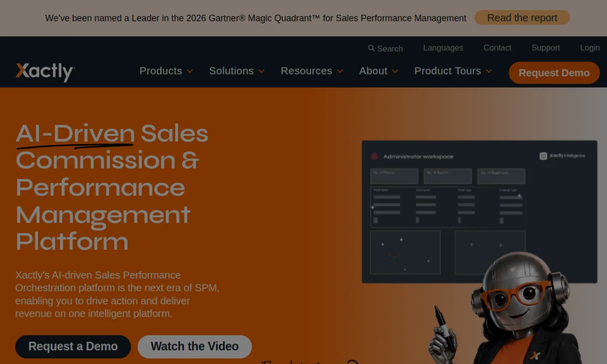
Task: Click the Request a Demo hero button
Action: (73, 346)
